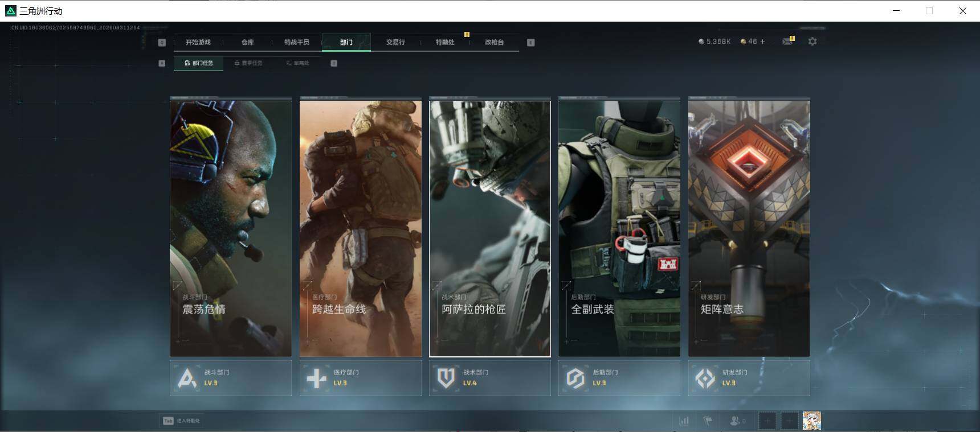The image size is (980, 432).
Task: Open the player avatar profile
Action: (812, 421)
